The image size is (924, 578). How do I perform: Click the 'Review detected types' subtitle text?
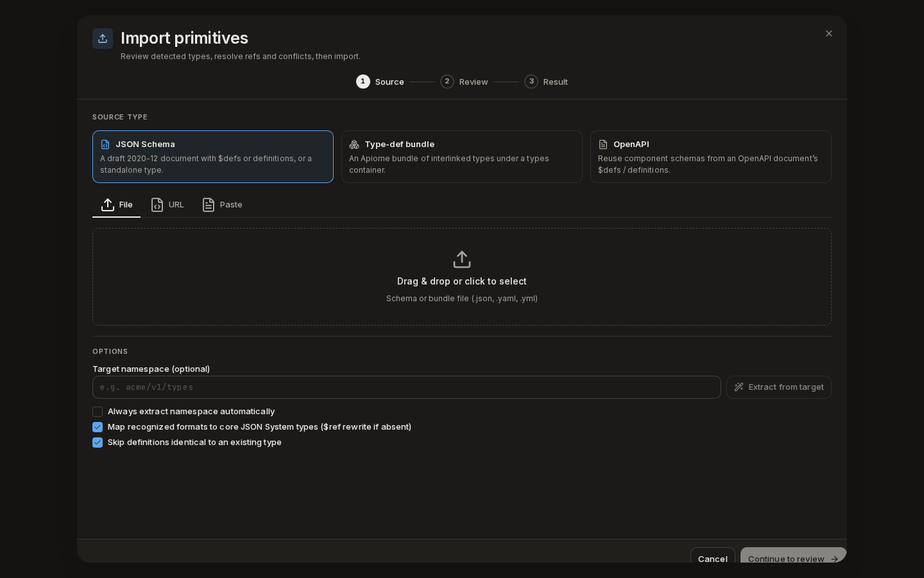[x=241, y=57]
